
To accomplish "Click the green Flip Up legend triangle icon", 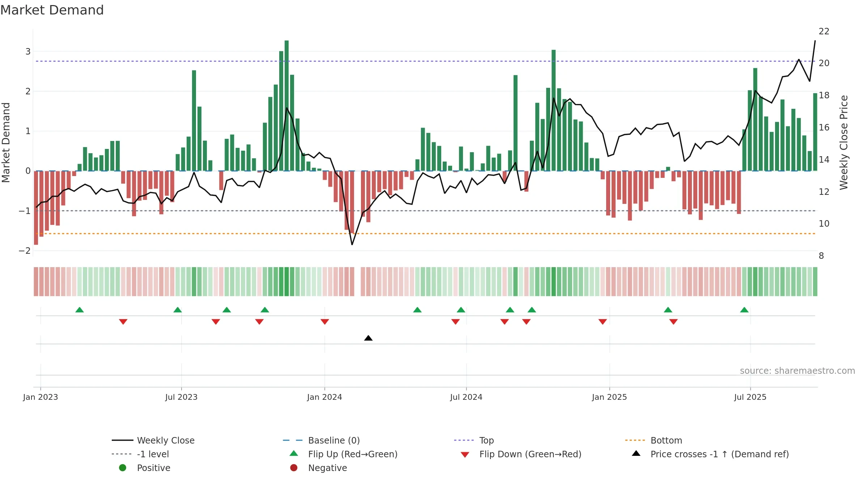I will (294, 453).
